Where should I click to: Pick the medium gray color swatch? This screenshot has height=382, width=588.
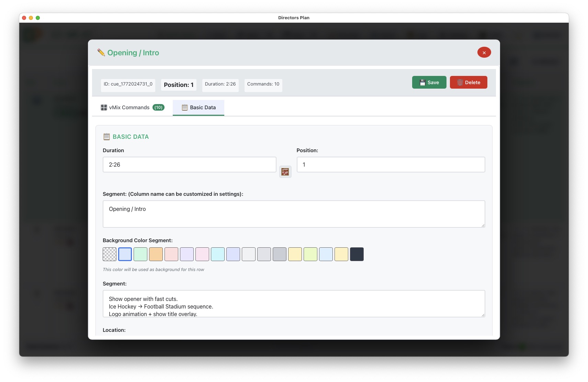pos(280,254)
